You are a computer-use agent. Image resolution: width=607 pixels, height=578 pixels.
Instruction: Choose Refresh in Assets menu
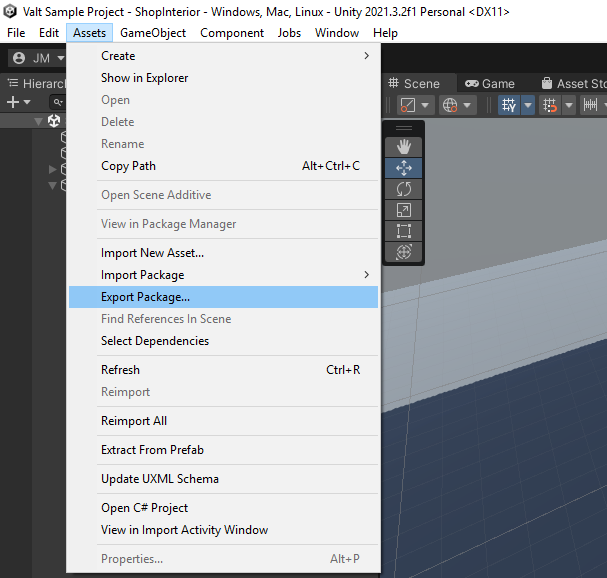[223, 370]
